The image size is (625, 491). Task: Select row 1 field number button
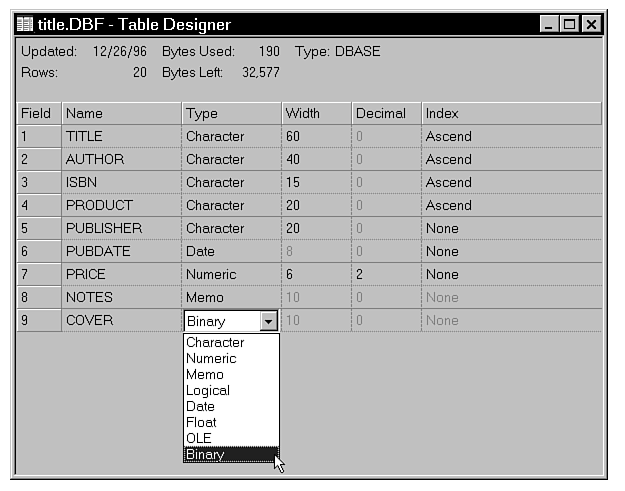39,137
